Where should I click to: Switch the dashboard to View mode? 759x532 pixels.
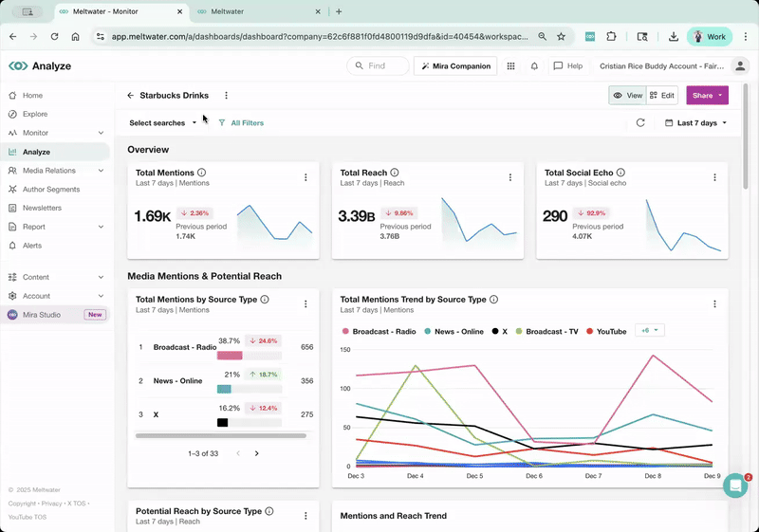click(627, 95)
